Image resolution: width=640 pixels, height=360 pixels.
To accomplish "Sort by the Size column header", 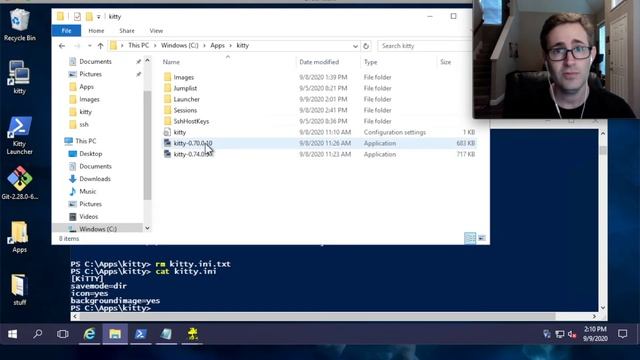I will (456, 62).
